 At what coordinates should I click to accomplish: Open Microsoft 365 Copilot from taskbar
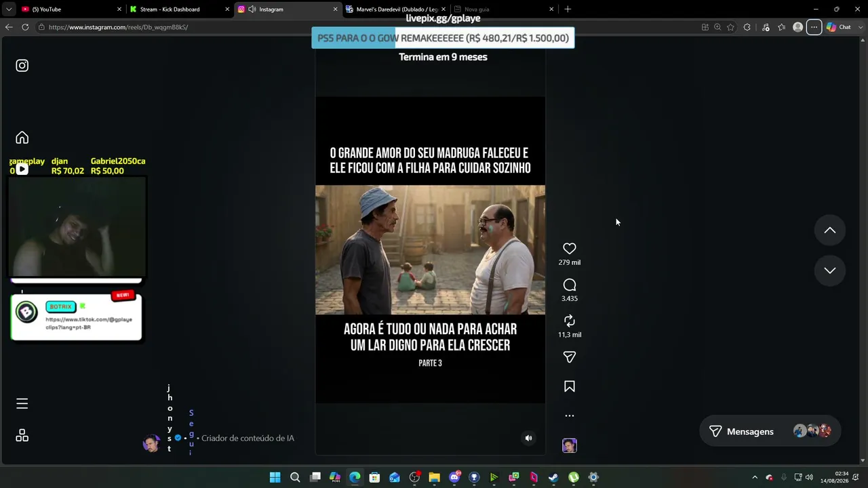335,477
